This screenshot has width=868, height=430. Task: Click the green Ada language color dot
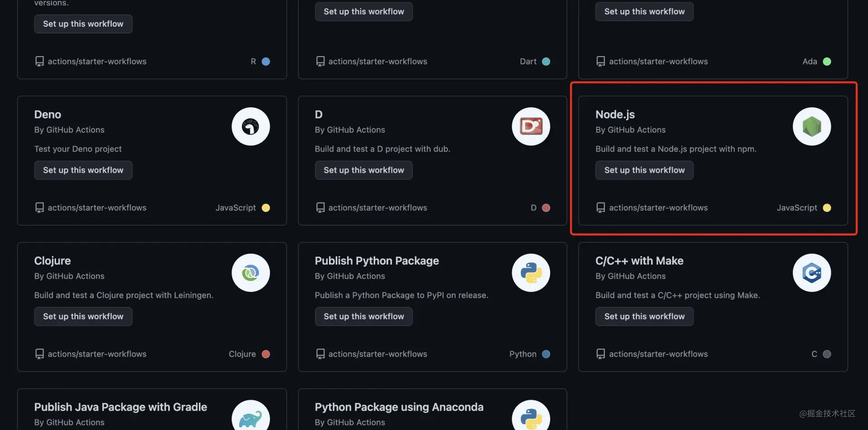827,61
